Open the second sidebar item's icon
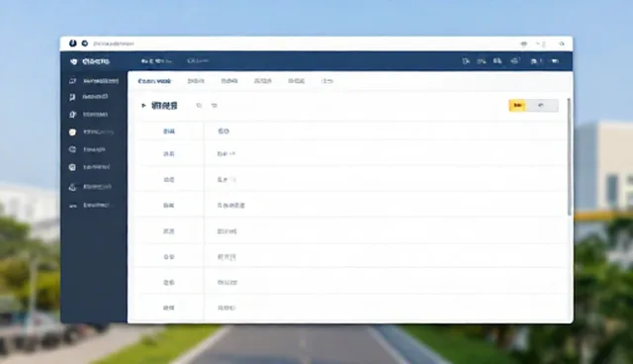The image size is (633, 364). 72,97
